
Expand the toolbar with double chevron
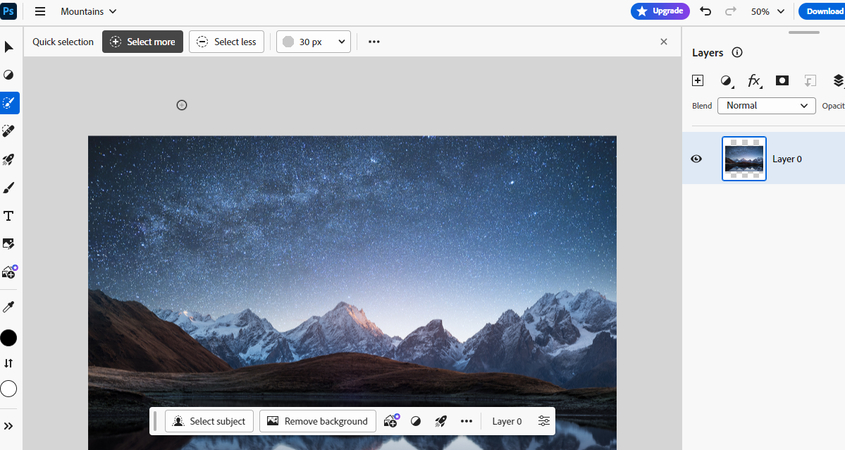[9, 426]
